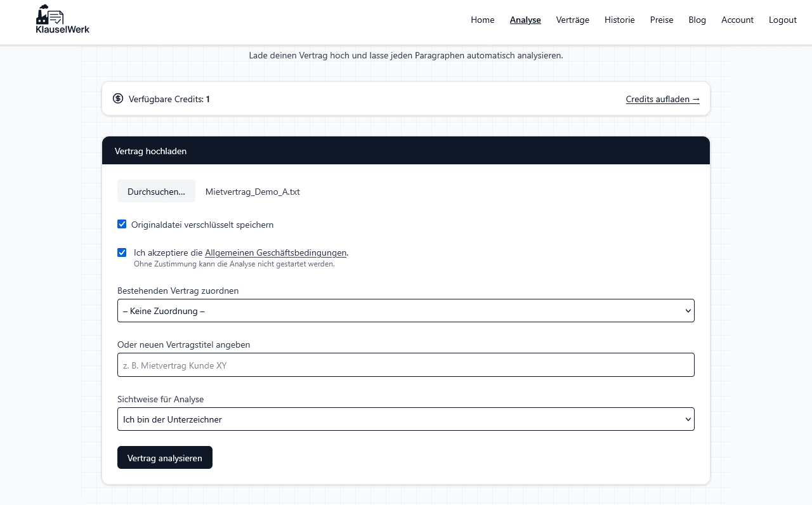Screen dimensions: 812x505
Task: Open Account settings
Action: point(737,20)
